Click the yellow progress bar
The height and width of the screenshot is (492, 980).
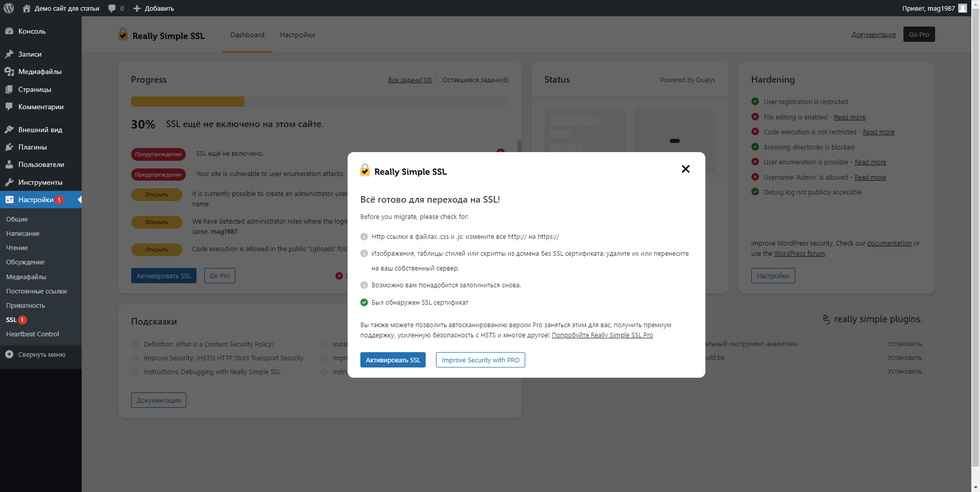(x=188, y=102)
